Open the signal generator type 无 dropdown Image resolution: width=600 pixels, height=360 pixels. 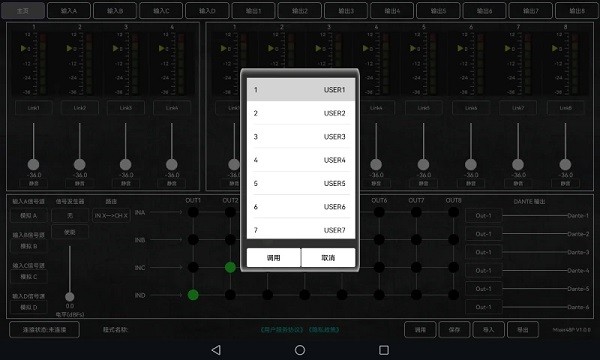(70, 215)
